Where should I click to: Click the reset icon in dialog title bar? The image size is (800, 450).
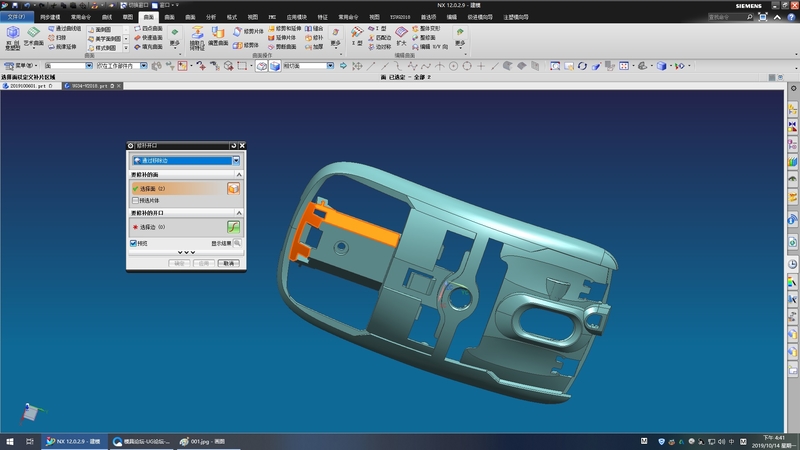234,145
